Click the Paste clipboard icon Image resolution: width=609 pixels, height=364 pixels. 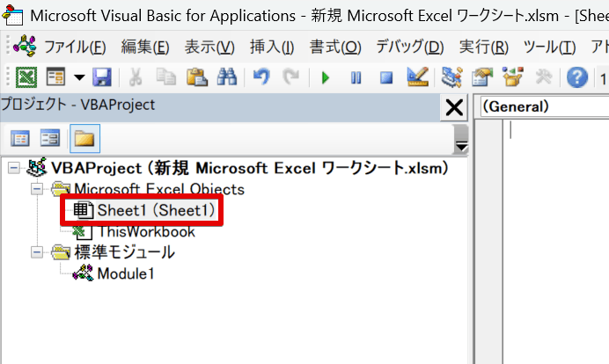(197, 76)
